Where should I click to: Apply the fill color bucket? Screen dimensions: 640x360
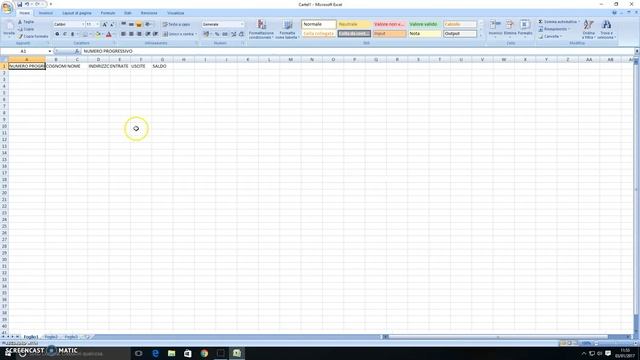click(98, 35)
